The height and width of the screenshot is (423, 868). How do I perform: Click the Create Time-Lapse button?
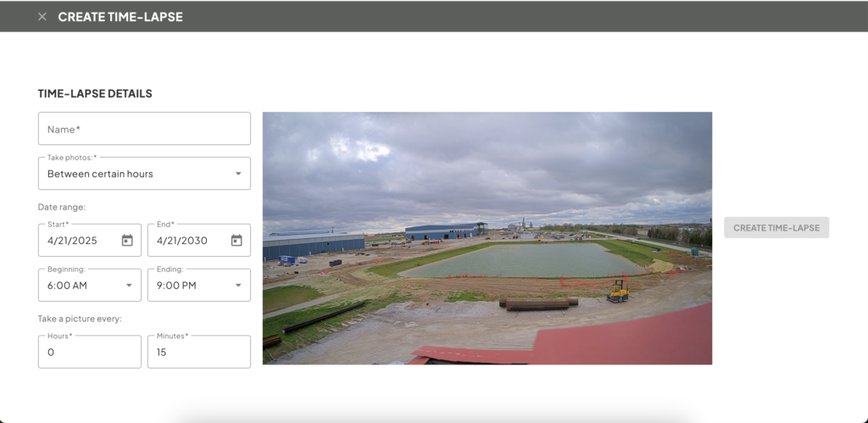[x=776, y=227]
